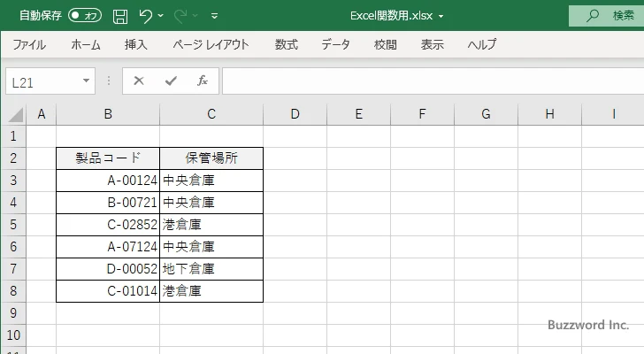Screen dimensions: 644x354
Task: Click the Undo arrow icon
Action: [145, 16]
